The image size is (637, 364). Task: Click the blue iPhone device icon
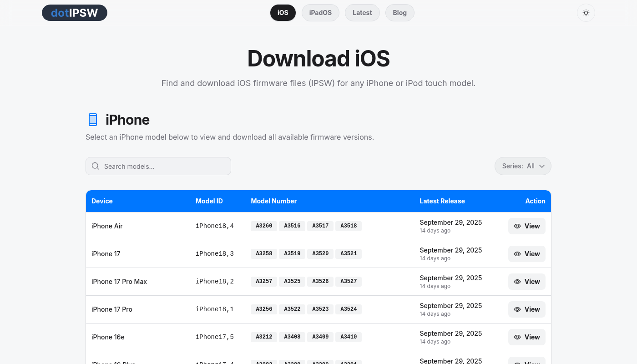[93, 120]
